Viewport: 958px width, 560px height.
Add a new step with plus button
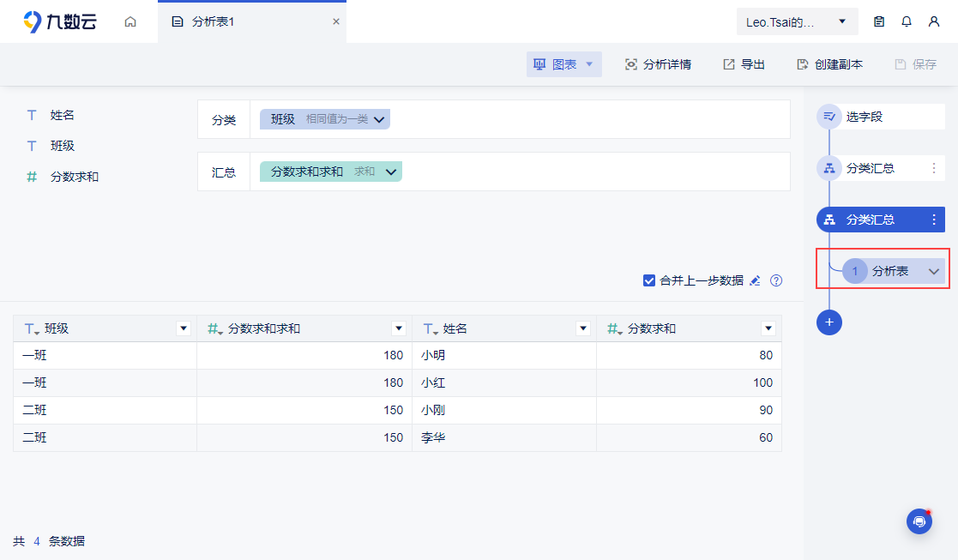pyautogui.click(x=829, y=322)
